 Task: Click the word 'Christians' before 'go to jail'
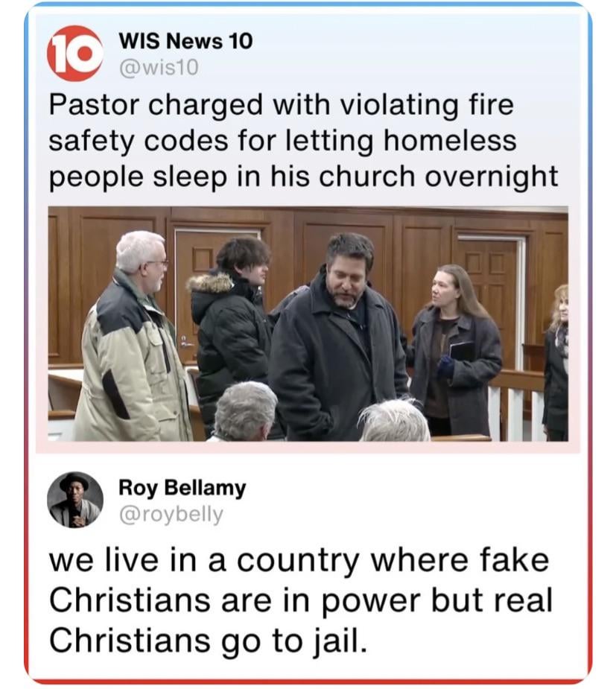(130, 641)
